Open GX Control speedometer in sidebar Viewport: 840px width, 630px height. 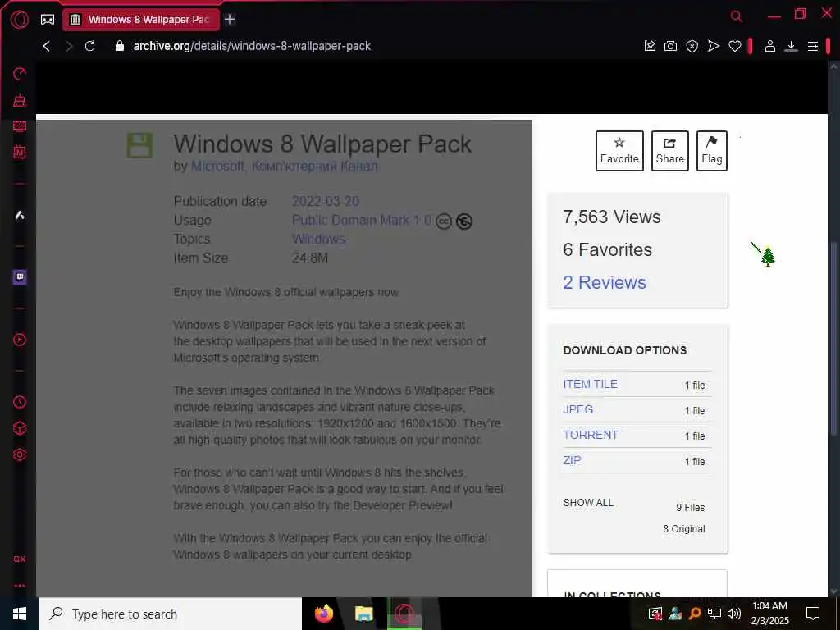(x=20, y=74)
